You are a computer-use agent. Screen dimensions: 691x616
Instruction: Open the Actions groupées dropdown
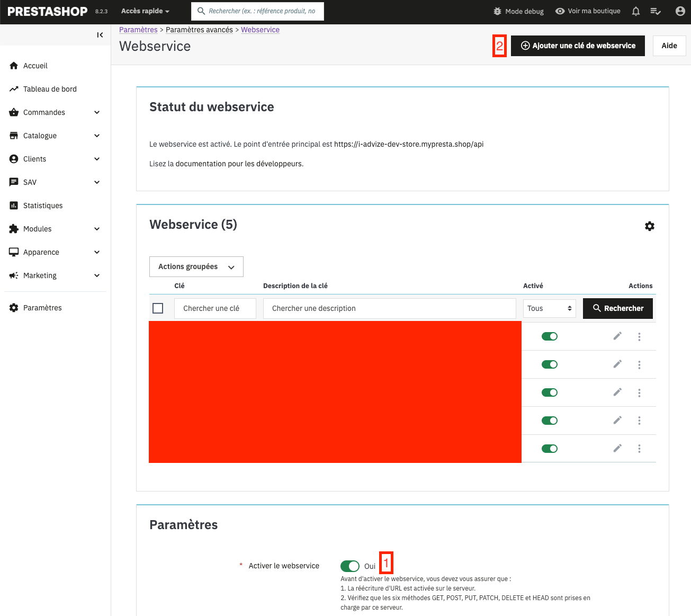coord(196,267)
